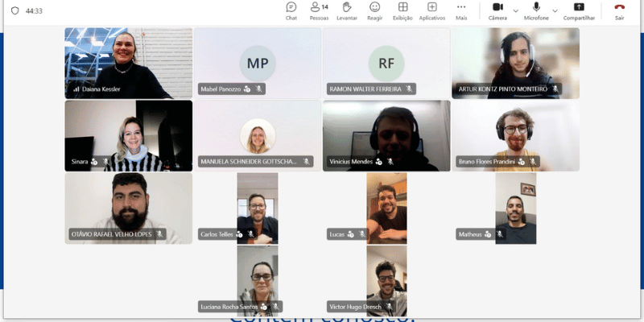Image resolution: width=644 pixels, height=322 pixels.
Task: Open the Chat panel
Action: [291, 11]
